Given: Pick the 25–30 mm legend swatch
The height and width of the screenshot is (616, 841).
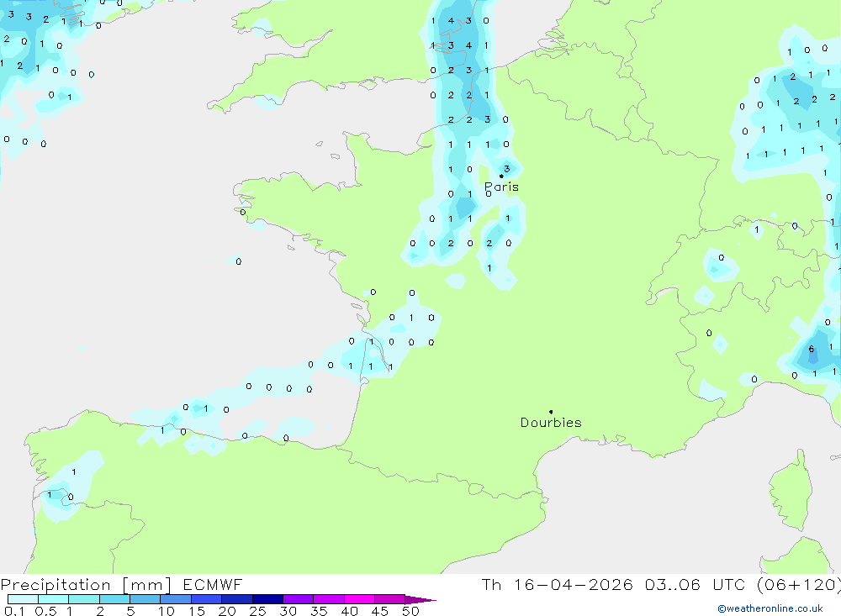Looking at the screenshot, I should click(x=267, y=599).
